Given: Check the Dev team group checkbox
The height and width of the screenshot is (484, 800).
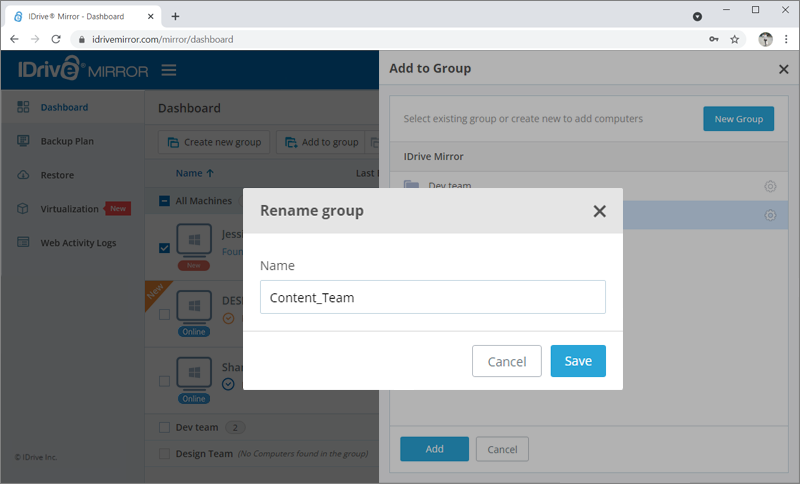Looking at the screenshot, I should [165, 427].
